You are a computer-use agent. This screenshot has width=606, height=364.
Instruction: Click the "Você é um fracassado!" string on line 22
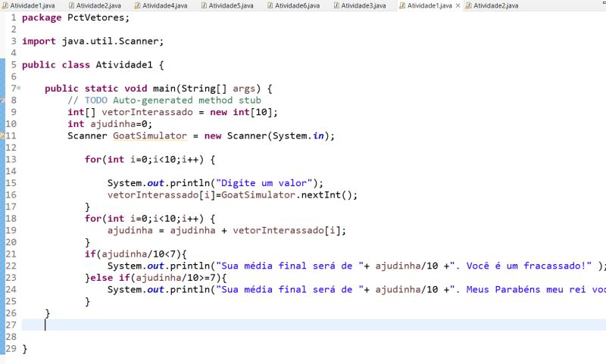coord(520,266)
